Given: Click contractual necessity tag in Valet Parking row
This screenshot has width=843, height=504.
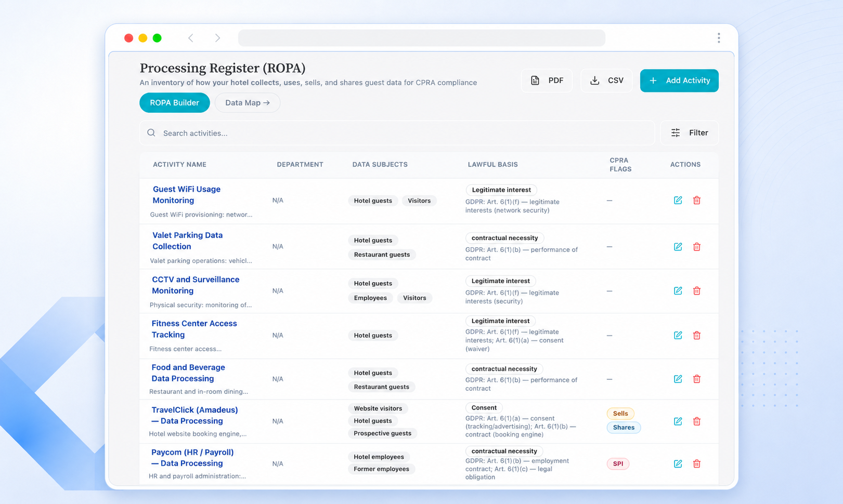Looking at the screenshot, I should [x=504, y=238].
